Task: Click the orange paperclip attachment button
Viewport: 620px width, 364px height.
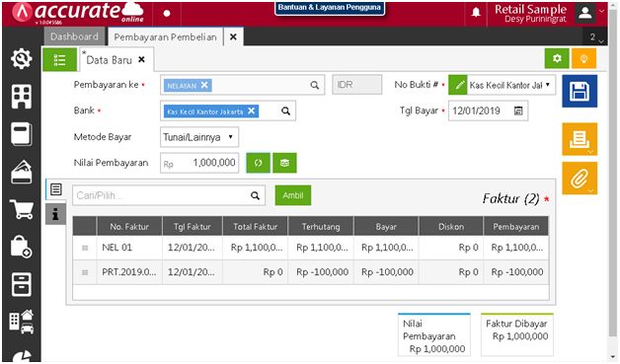Action: tap(580, 179)
